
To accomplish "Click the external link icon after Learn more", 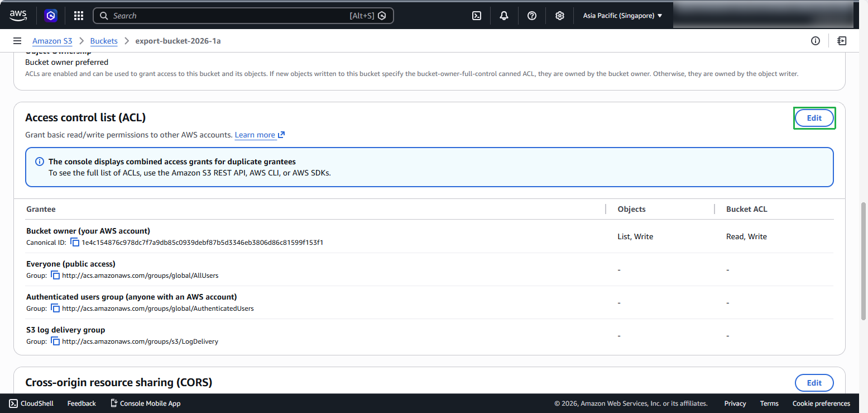I will (281, 135).
